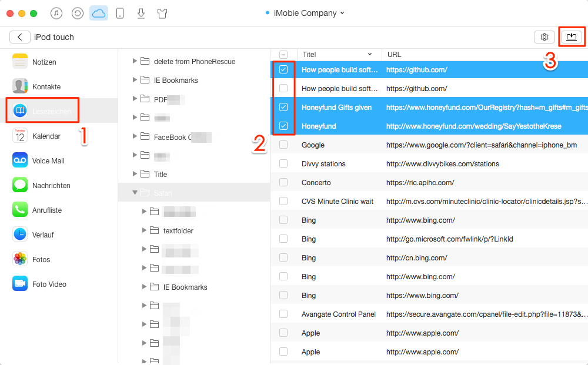The width and height of the screenshot is (588, 365).
Task: Select the Title folder
Action: pos(160,174)
